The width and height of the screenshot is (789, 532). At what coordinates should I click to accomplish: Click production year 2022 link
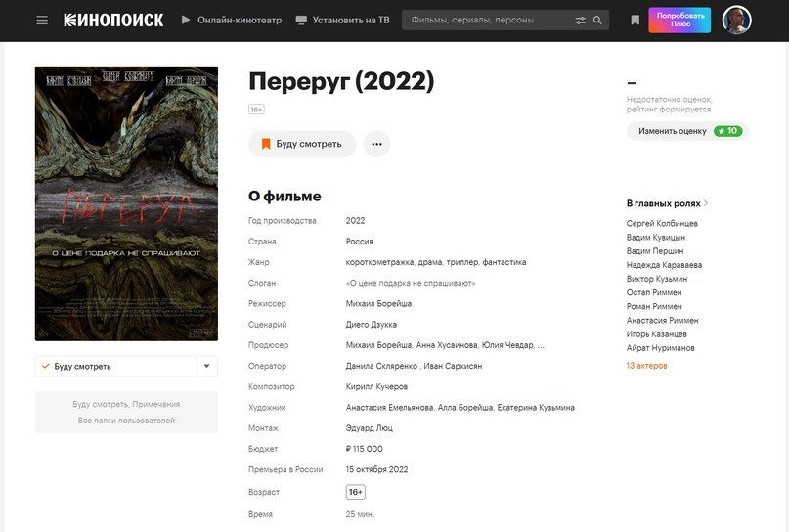(355, 220)
